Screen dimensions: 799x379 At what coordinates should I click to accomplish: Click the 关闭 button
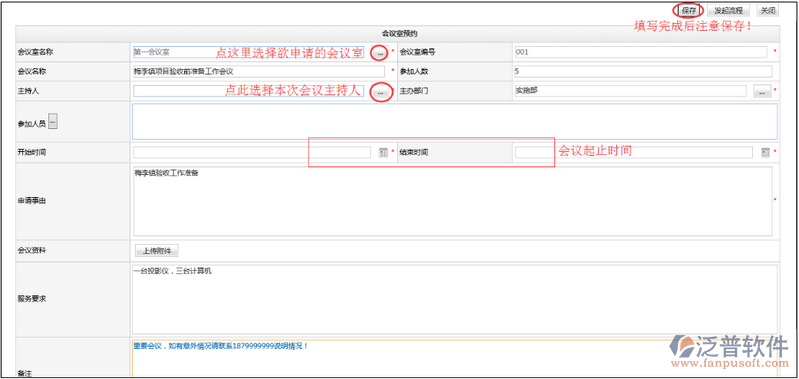768,11
